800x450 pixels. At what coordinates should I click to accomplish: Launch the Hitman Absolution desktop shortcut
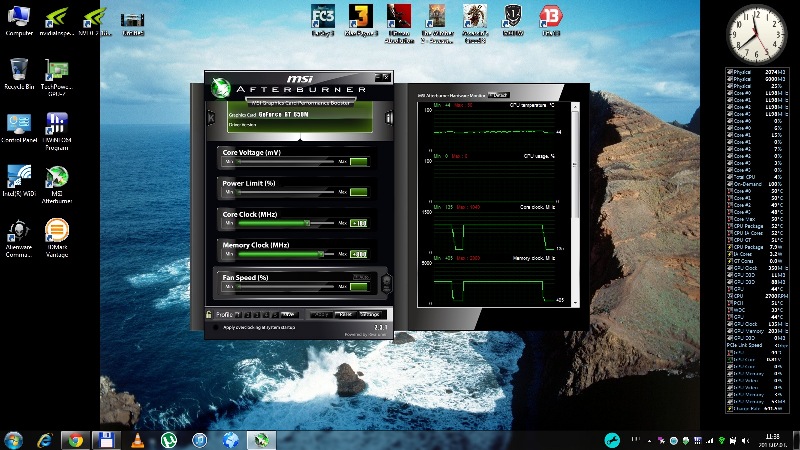[x=399, y=23]
